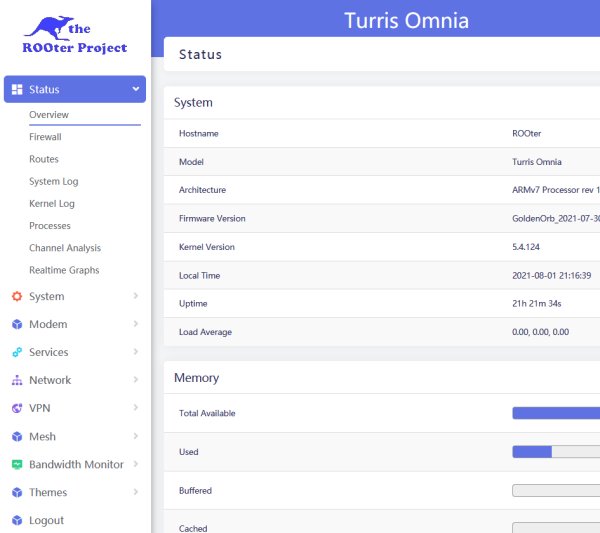Click the Themes cube icon
Image resolution: width=600 pixels, height=533 pixels.
pos(17,492)
